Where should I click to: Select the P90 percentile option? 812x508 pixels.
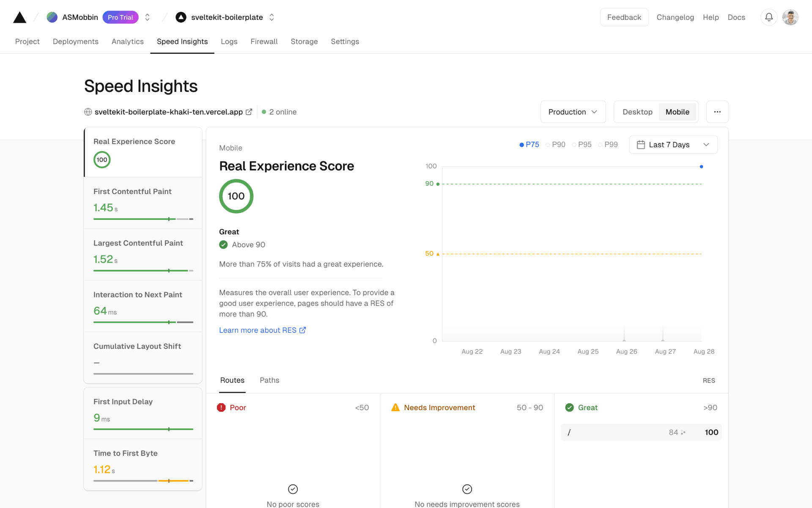pos(555,145)
